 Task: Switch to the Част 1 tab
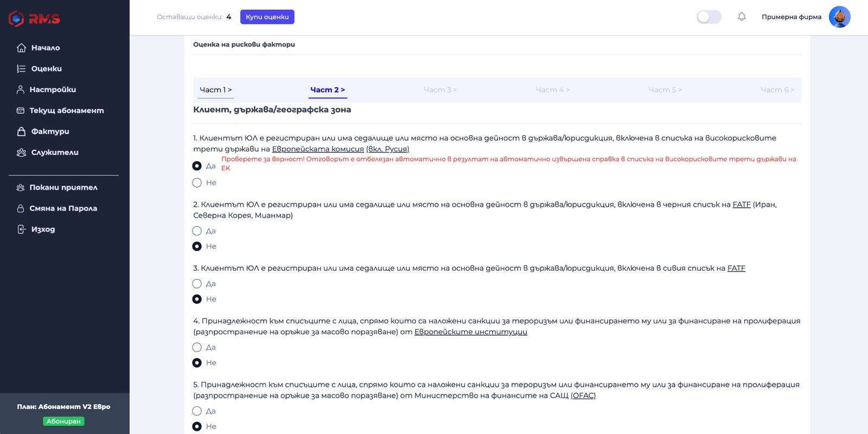coord(215,90)
